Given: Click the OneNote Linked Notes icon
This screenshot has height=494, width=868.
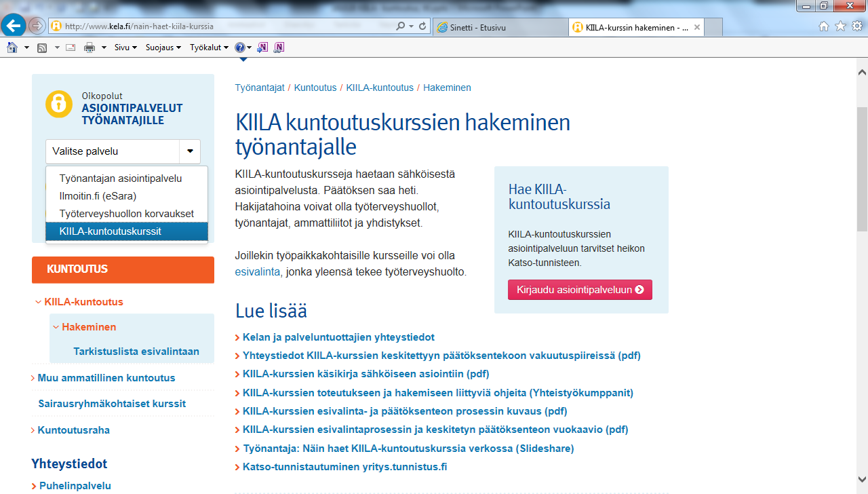Looking at the screenshot, I should tap(279, 47).
